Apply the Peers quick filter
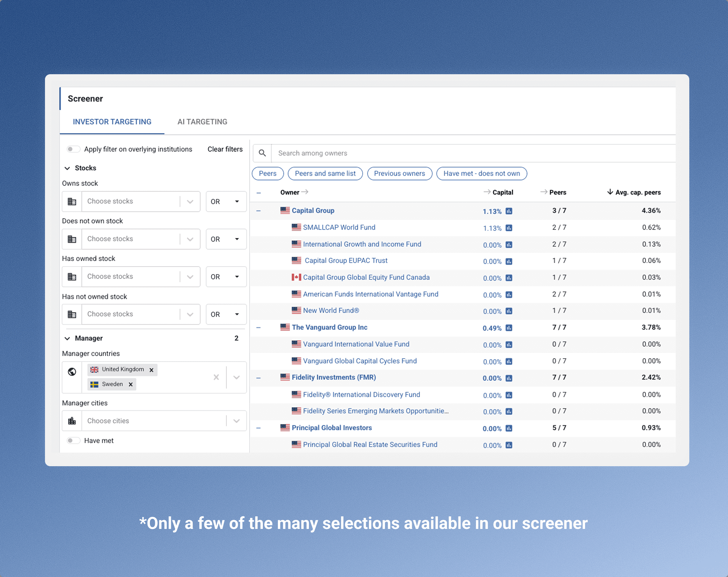Viewport: 728px width, 577px height. pos(268,174)
